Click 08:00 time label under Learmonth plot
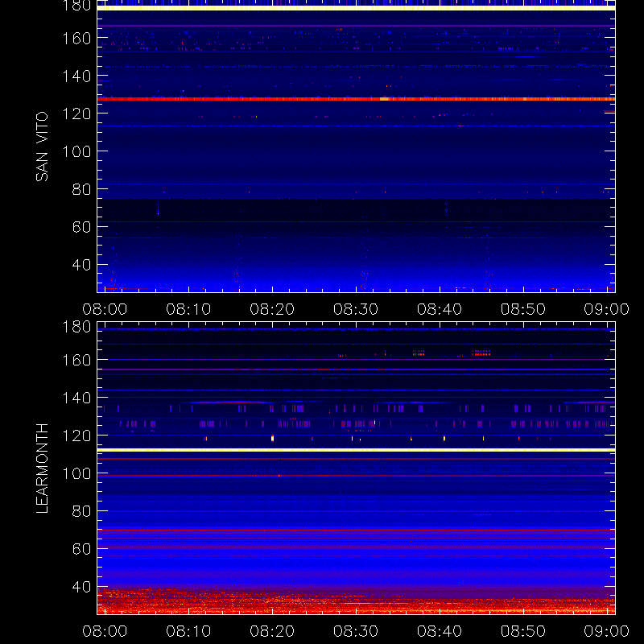The width and height of the screenshot is (644, 644). pyautogui.click(x=105, y=631)
